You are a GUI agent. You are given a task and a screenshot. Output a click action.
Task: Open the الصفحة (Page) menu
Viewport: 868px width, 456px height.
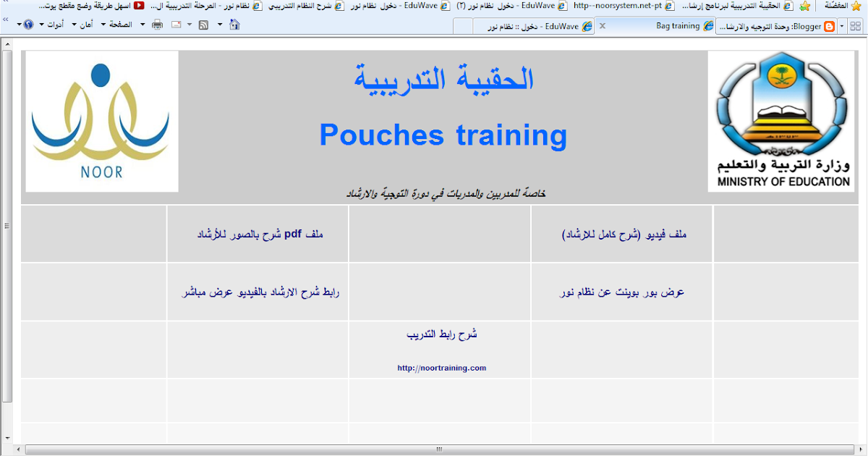coord(116,25)
